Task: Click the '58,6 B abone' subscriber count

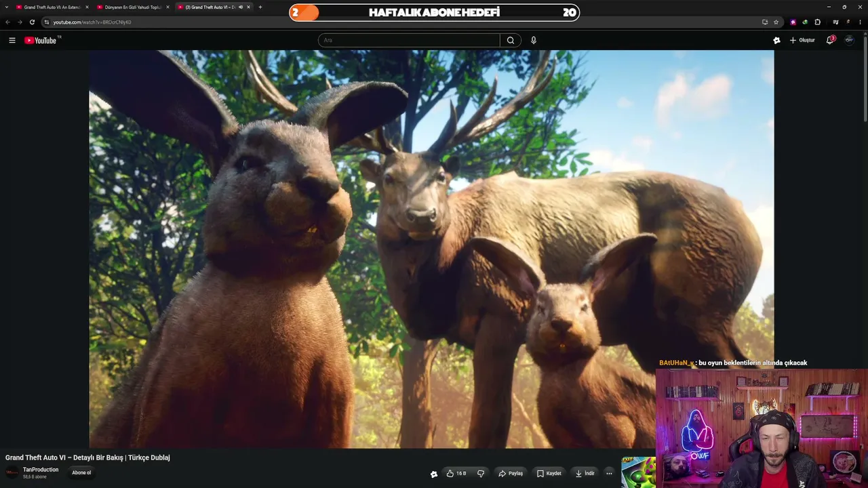Action: (x=35, y=477)
